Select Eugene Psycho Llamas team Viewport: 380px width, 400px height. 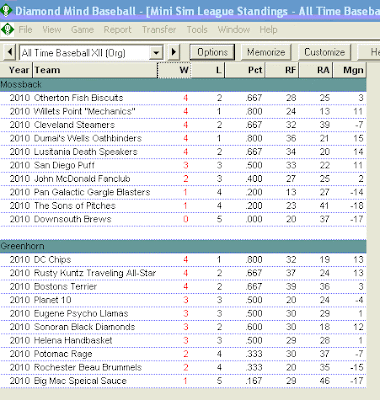tap(183, 314)
